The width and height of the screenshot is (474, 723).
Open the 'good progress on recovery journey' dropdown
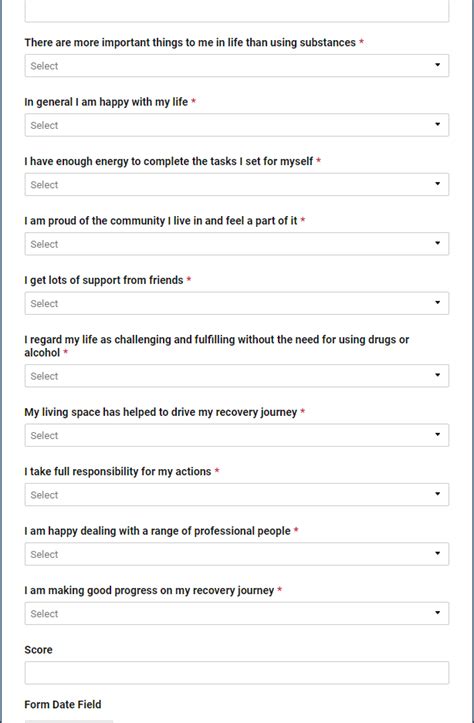point(237,614)
